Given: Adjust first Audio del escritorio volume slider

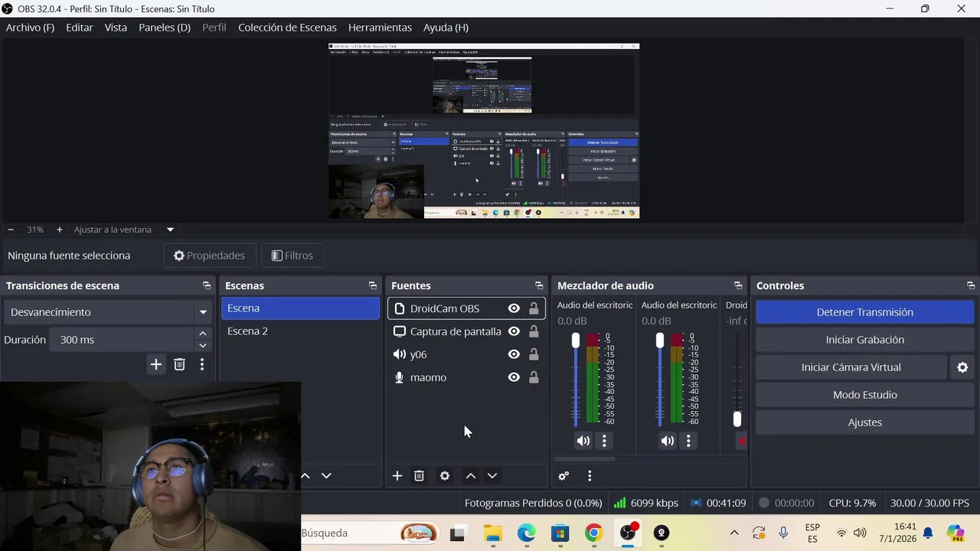Looking at the screenshot, I should [576, 341].
